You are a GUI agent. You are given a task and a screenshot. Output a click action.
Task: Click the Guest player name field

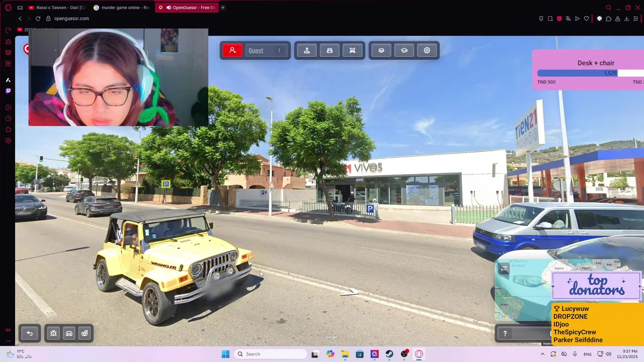tap(267, 50)
